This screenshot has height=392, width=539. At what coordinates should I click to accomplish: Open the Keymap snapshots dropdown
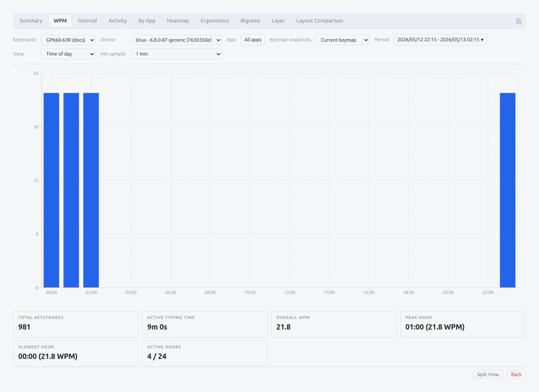point(343,40)
